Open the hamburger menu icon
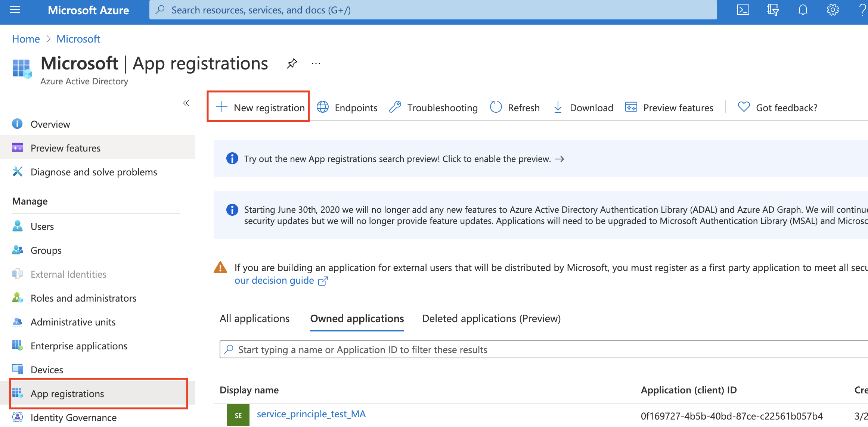 pos(15,10)
